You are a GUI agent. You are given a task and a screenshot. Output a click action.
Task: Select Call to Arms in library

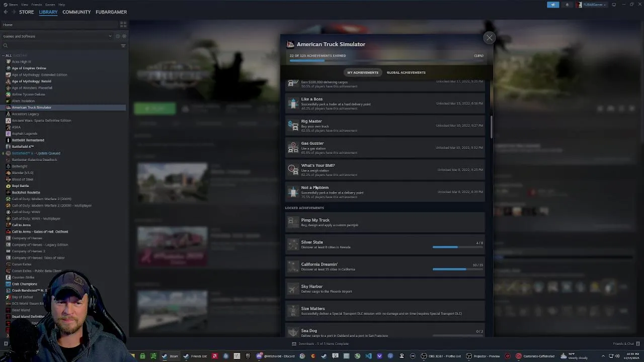coord(21,225)
